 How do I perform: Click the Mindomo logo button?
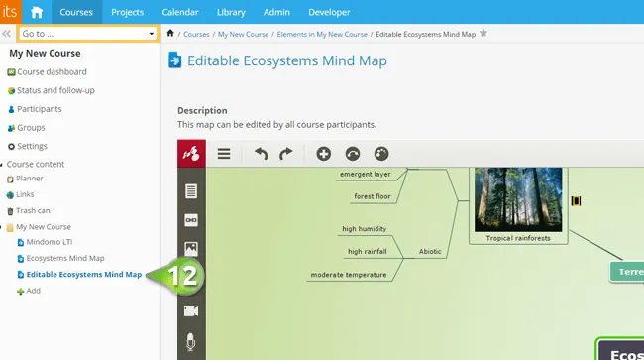click(191, 154)
